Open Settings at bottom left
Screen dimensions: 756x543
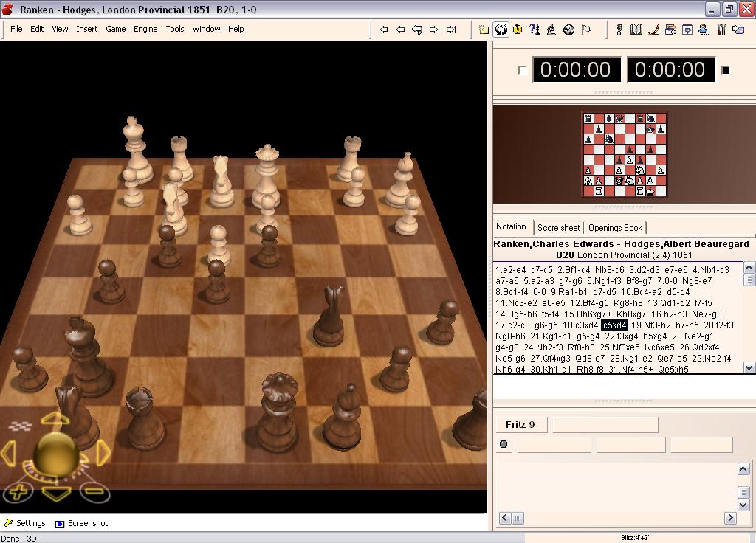click(x=26, y=523)
